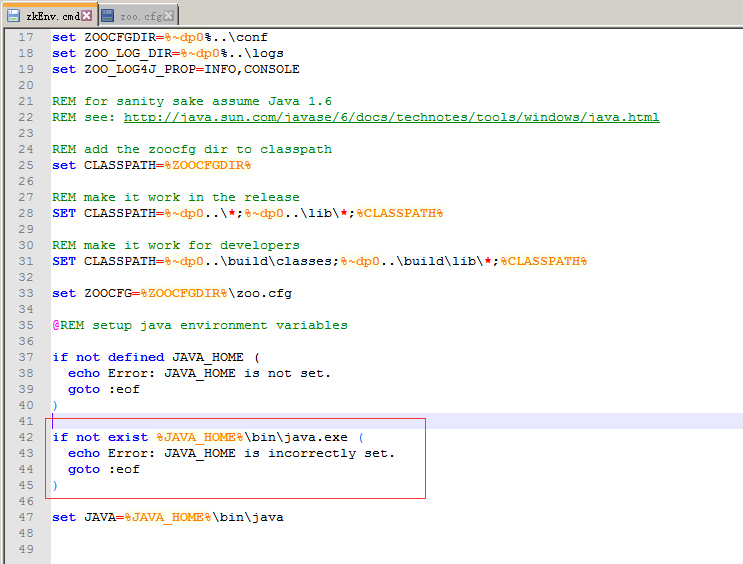Click the text 'ZOOCFGDIR=%~dp0%..\conf'
Viewport: 743px width, 564px height.
coord(176,37)
